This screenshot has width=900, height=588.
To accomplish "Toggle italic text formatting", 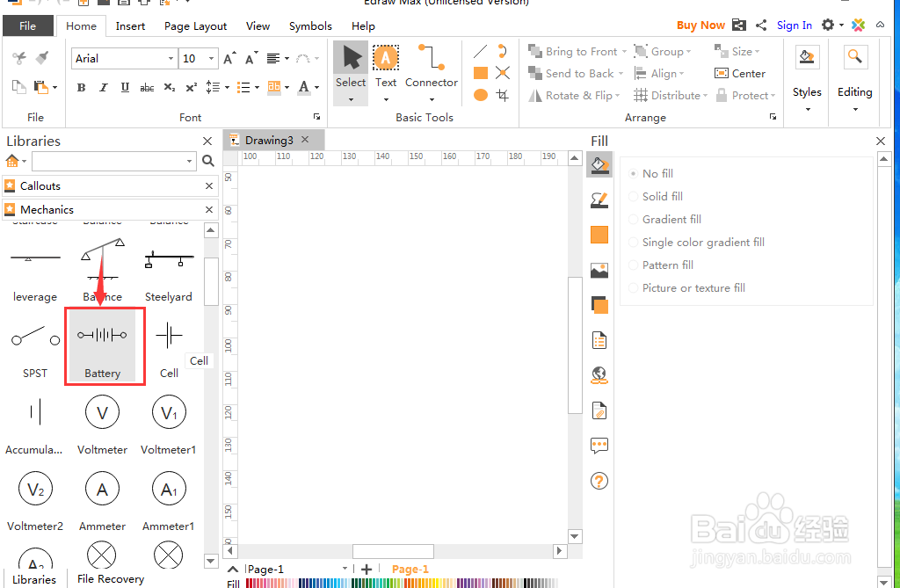I will pos(104,87).
